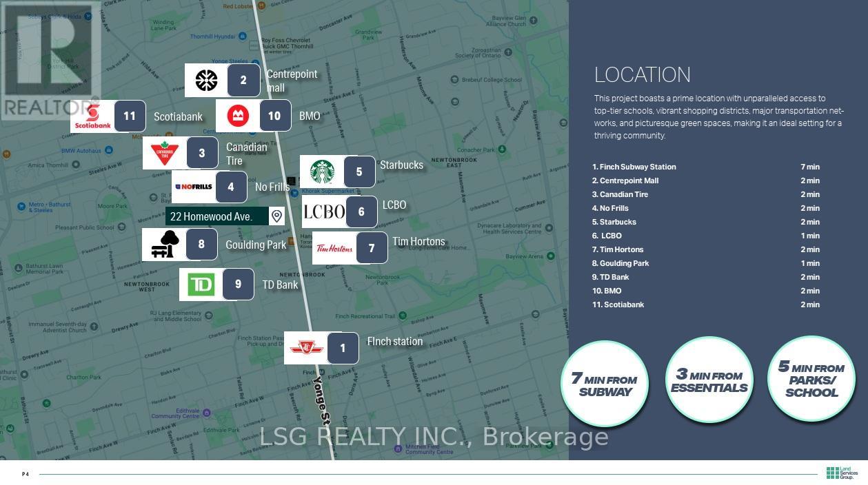Click the 'Finch Recreational Trail' map label

[x=365, y=316]
